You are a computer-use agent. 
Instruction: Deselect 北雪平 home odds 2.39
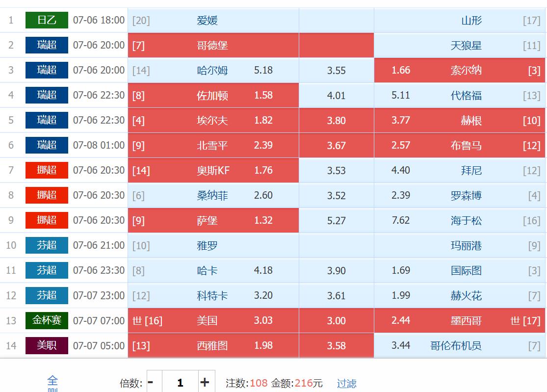pos(213,145)
